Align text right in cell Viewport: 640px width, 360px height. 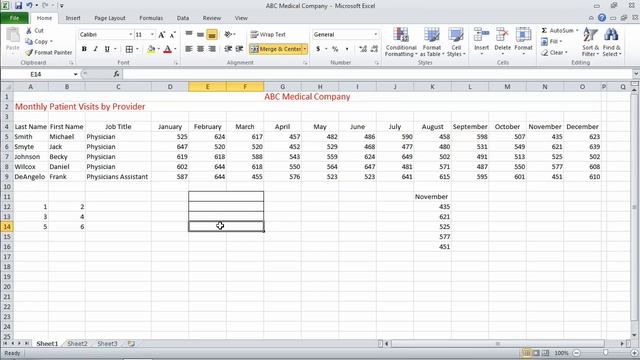tap(212, 49)
